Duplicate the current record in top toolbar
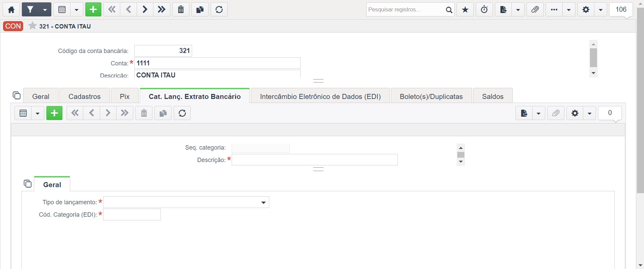The height and width of the screenshot is (269, 644). point(200,9)
